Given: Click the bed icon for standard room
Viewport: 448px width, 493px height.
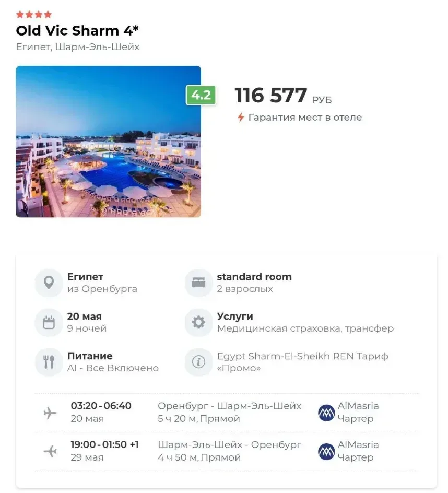Looking at the screenshot, I should click(198, 283).
